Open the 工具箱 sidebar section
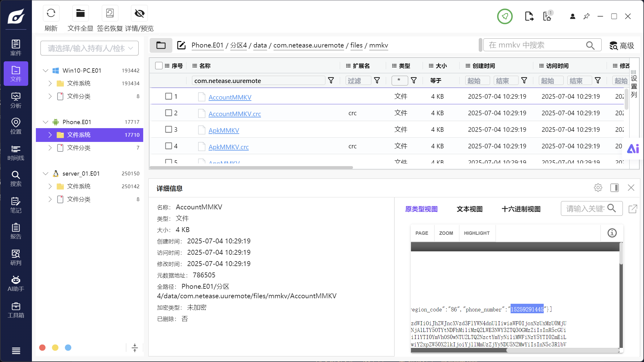Viewport: 644px width, 362px height. (16, 310)
